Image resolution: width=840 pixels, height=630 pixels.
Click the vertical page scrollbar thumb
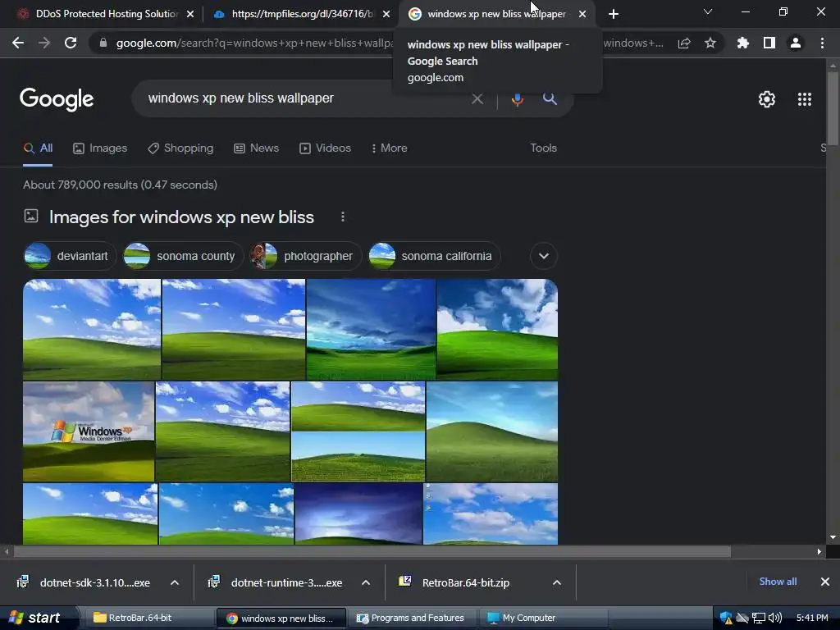coord(833,107)
